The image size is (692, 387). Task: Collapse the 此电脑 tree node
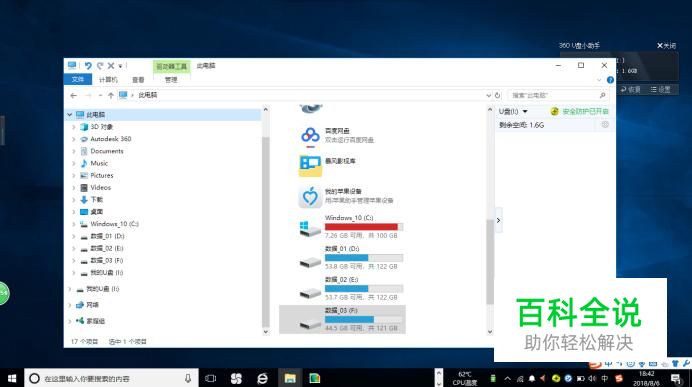point(70,115)
